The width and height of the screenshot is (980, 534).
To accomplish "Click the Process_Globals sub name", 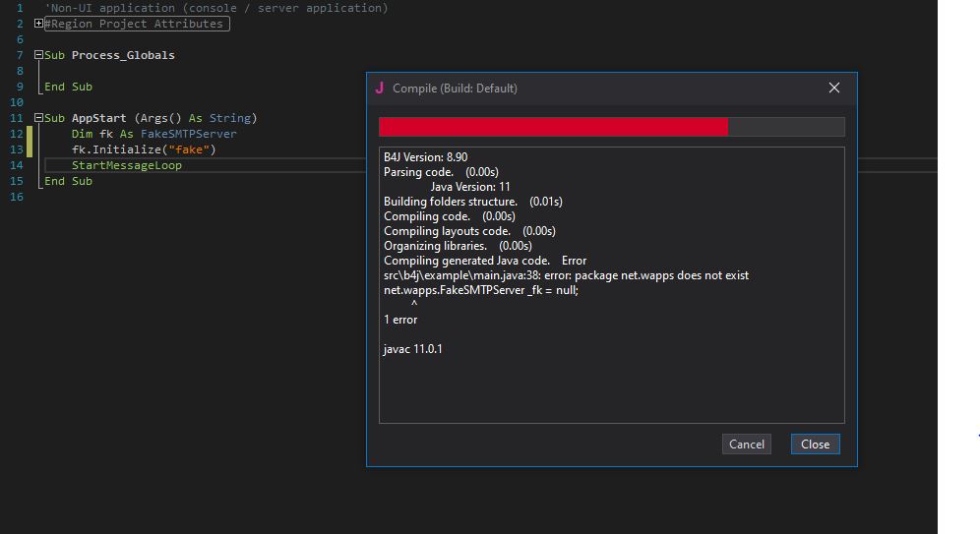I will (123, 55).
